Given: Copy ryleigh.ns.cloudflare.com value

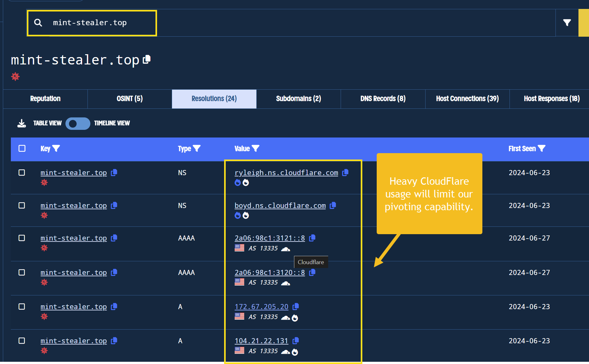Looking at the screenshot, I should (x=345, y=173).
